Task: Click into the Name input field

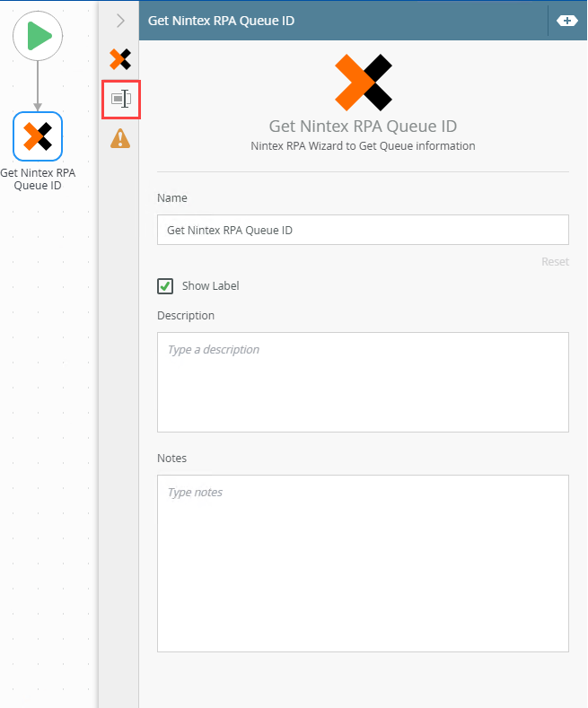Action: click(363, 230)
